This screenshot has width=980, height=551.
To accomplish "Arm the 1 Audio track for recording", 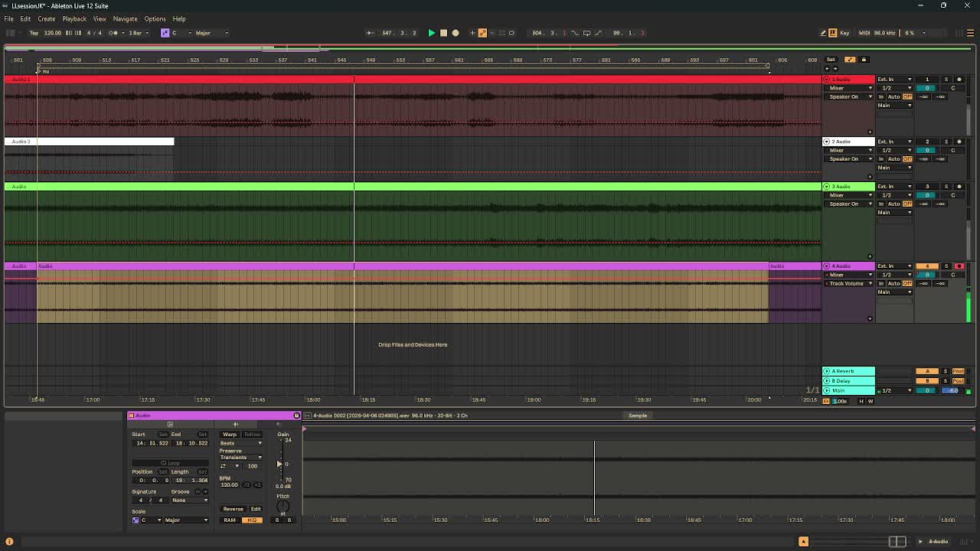I will 959,80.
